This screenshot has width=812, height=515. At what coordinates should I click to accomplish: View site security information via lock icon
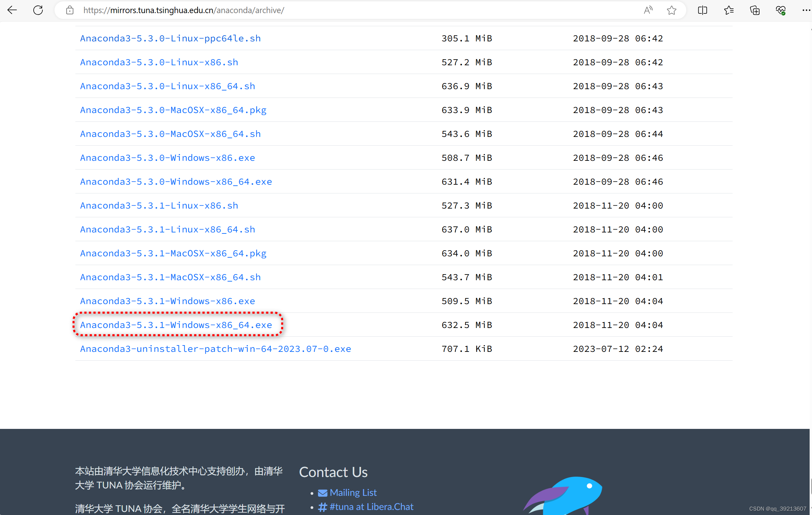[x=70, y=10]
